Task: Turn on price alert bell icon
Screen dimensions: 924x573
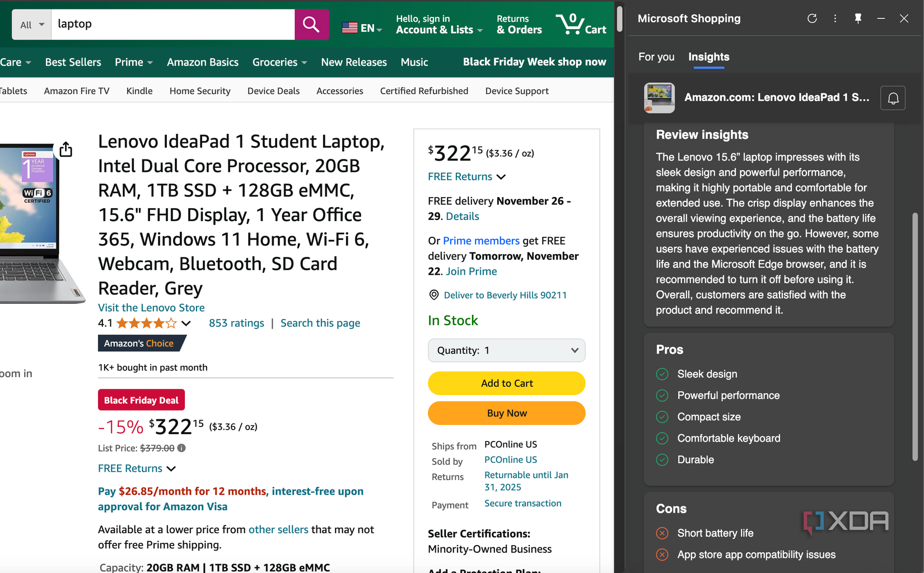Action: (893, 98)
